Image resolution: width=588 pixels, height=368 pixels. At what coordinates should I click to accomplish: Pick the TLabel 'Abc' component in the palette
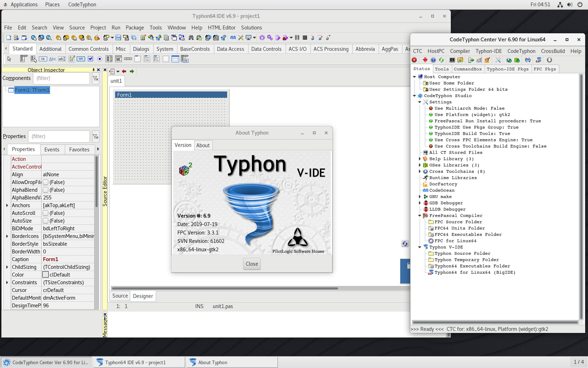tap(52, 59)
